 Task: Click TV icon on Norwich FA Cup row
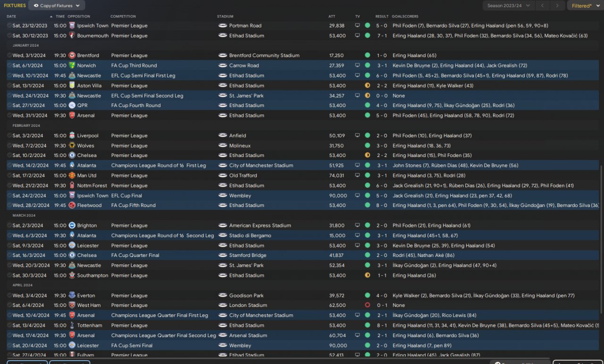[357, 66]
